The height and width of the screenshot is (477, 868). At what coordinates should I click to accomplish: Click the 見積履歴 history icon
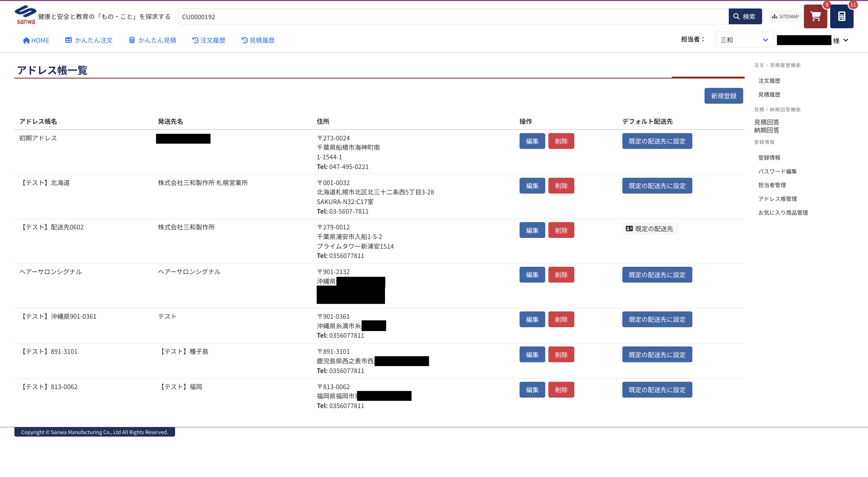coord(245,40)
